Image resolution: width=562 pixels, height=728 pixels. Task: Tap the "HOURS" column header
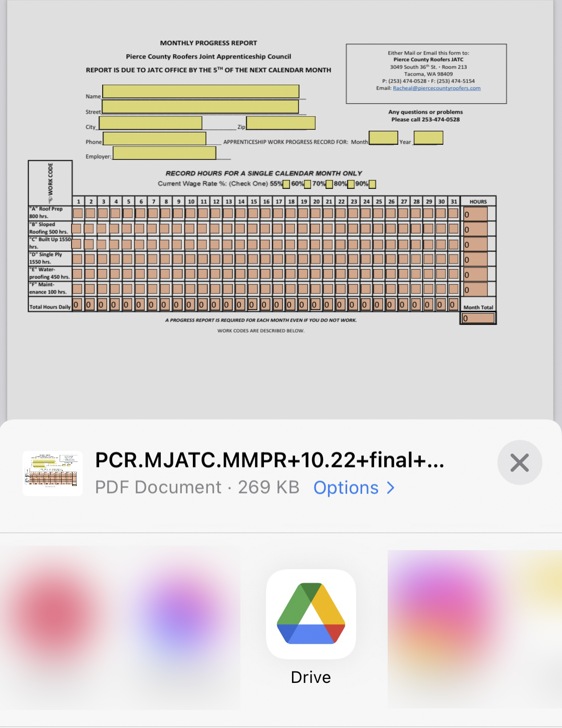point(478,201)
